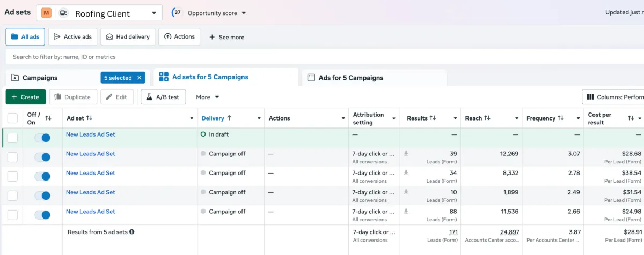Screen dimensions: 644x255
Task: Click the download icon beside 39 results
Action: [x=406, y=153]
